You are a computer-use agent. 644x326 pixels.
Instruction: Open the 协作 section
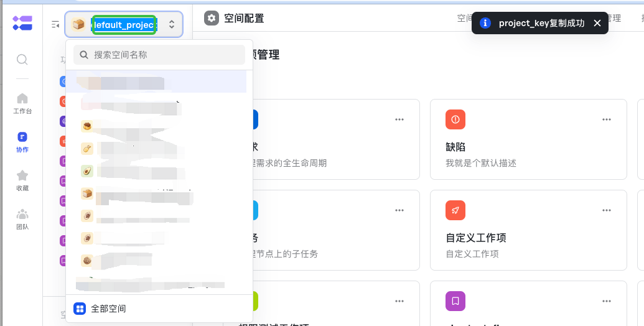[22, 142]
